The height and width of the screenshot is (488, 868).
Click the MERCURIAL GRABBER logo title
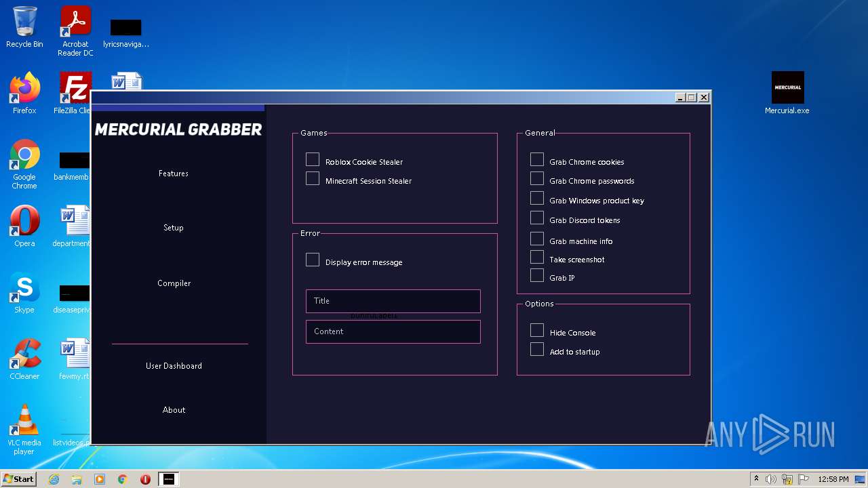[178, 129]
